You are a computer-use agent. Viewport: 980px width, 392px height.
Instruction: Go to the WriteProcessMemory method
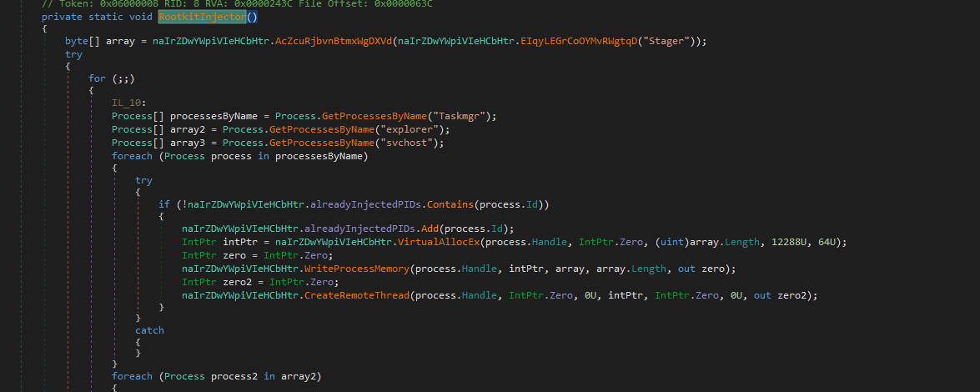tap(357, 269)
